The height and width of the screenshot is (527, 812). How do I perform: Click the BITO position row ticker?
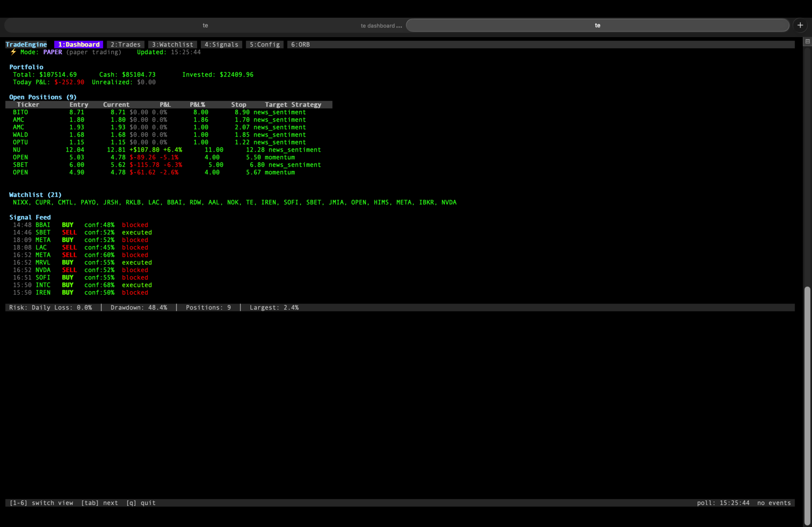(20, 112)
